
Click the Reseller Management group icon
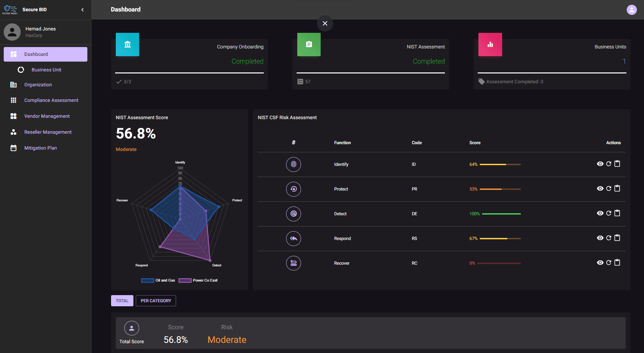point(14,132)
